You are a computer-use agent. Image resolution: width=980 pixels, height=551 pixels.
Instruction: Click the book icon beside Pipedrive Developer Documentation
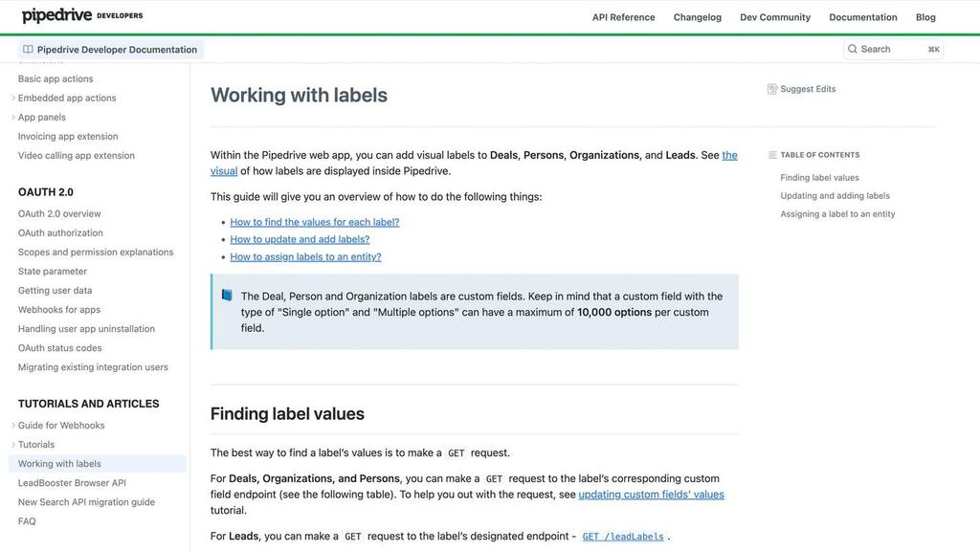[28, 50]
